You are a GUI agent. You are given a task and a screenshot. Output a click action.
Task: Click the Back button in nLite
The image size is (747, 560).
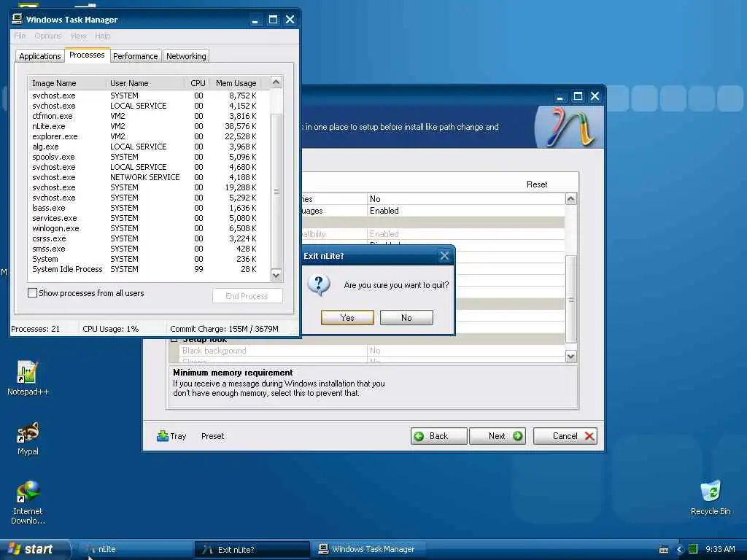coord(438,436)
